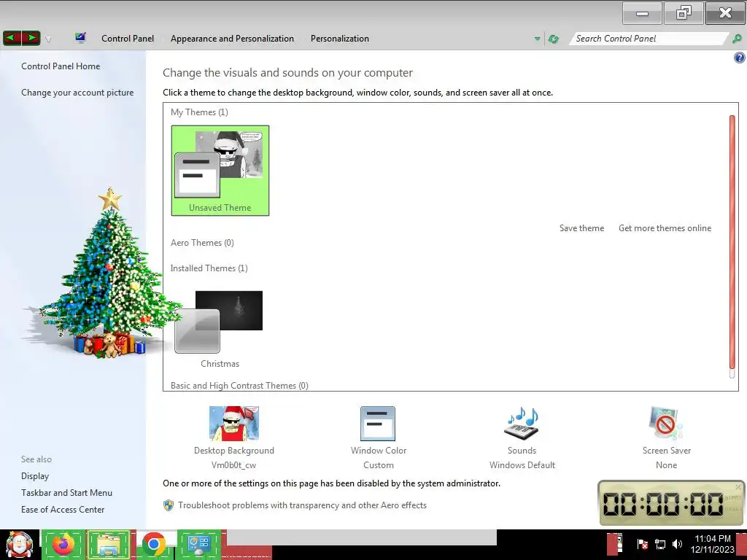Click the Aero Themes (0) heading

pyautogui.click(x=202, y=243)
